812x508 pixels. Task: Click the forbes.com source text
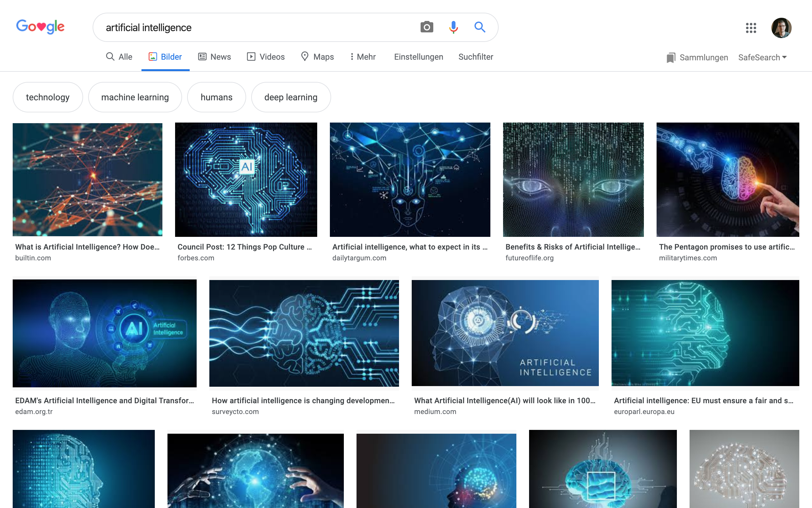click(x=196, y=258)
